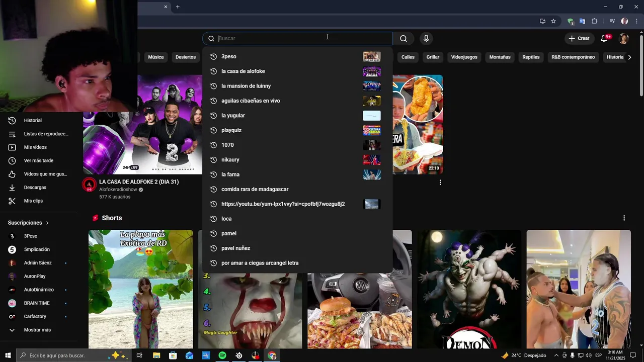The width and height of the screenshot is (644, 362).
Task: Click the Crear button
Action: pyautogui.click(x=579, y=39)
